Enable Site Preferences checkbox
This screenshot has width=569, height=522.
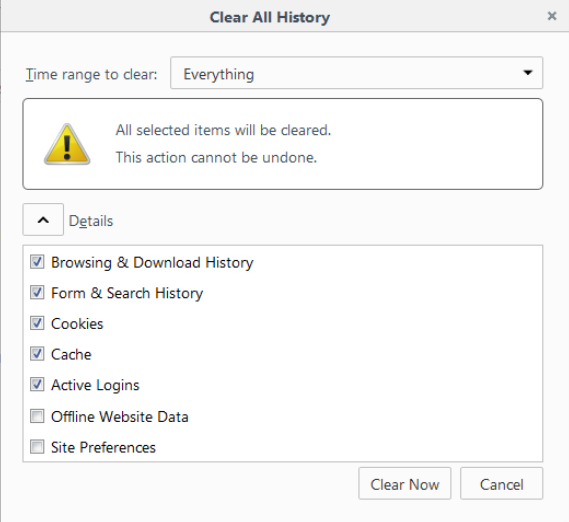(x=37, y=447)
